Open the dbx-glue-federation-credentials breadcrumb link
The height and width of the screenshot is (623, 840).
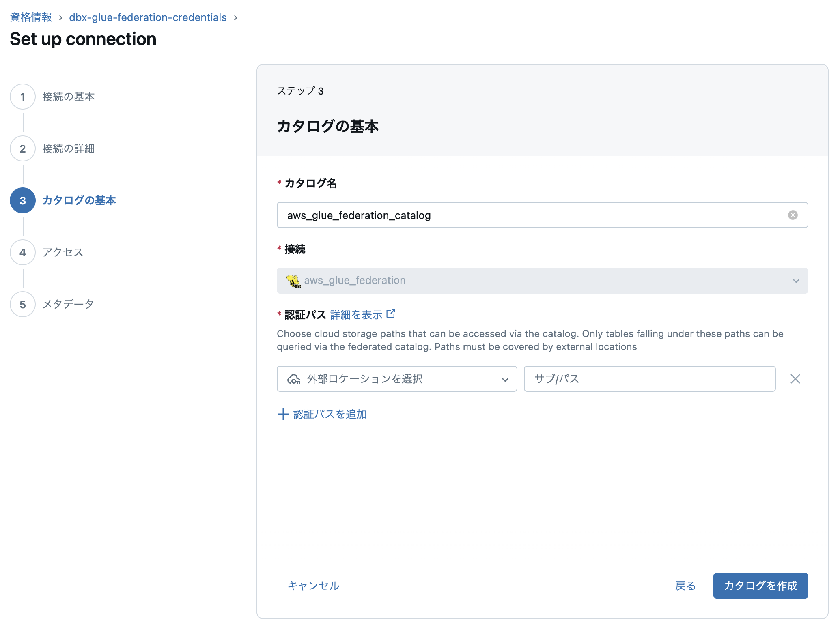point(148,17)
